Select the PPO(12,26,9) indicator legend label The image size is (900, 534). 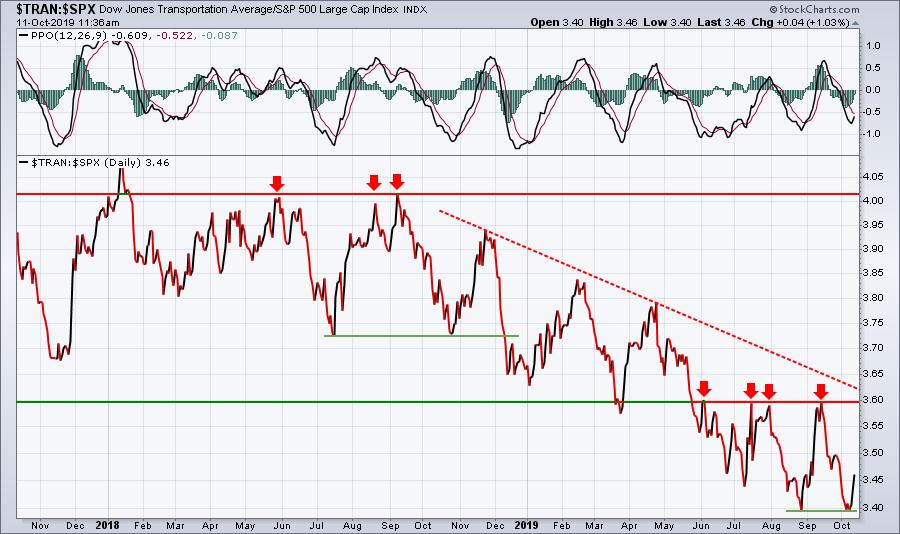tap(69, 36)
